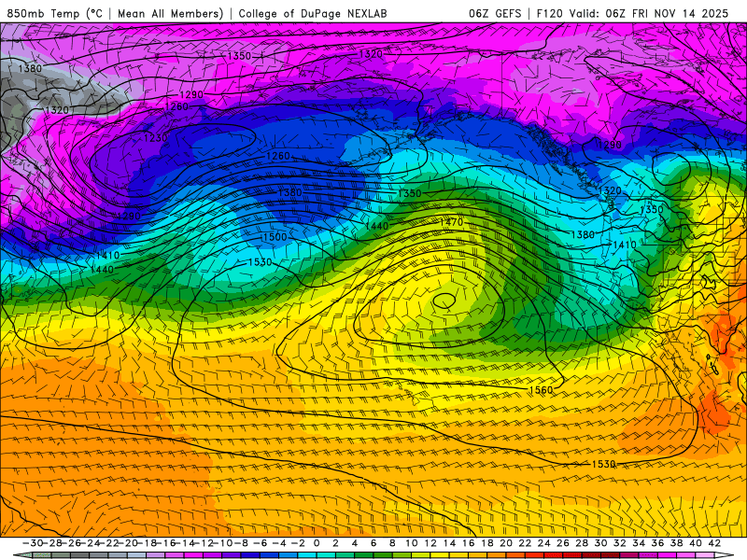The image size is (747, 560).
Task: Click the 1470 contour label
Action: (x=451, y=222)
